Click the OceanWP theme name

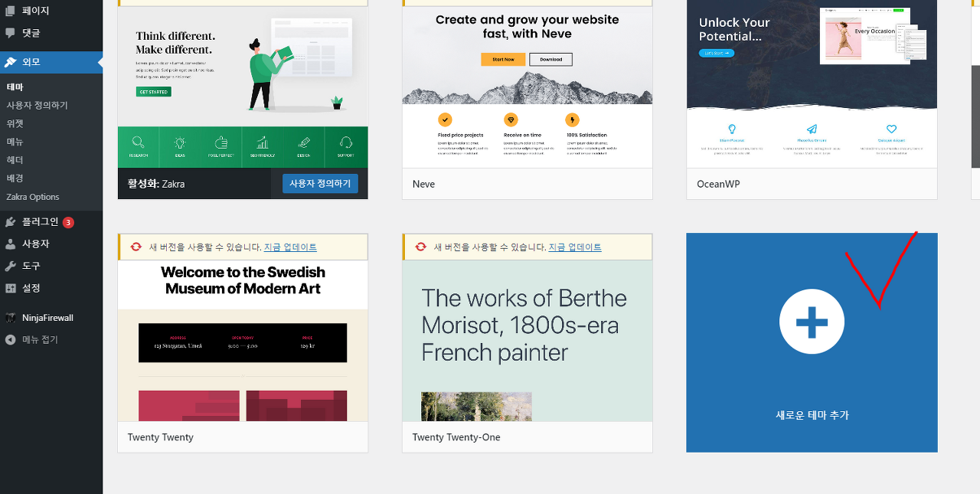[718, 185]
